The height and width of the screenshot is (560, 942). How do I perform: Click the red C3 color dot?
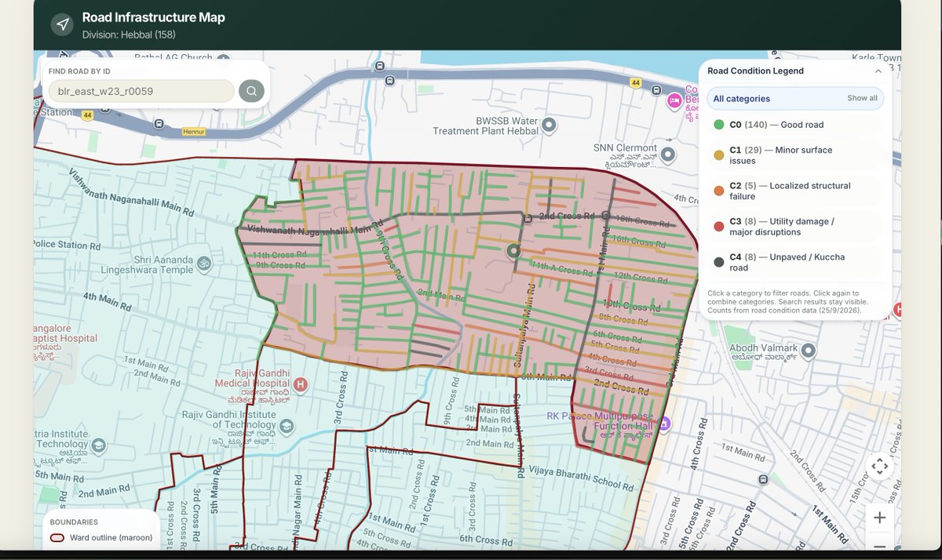718,227
